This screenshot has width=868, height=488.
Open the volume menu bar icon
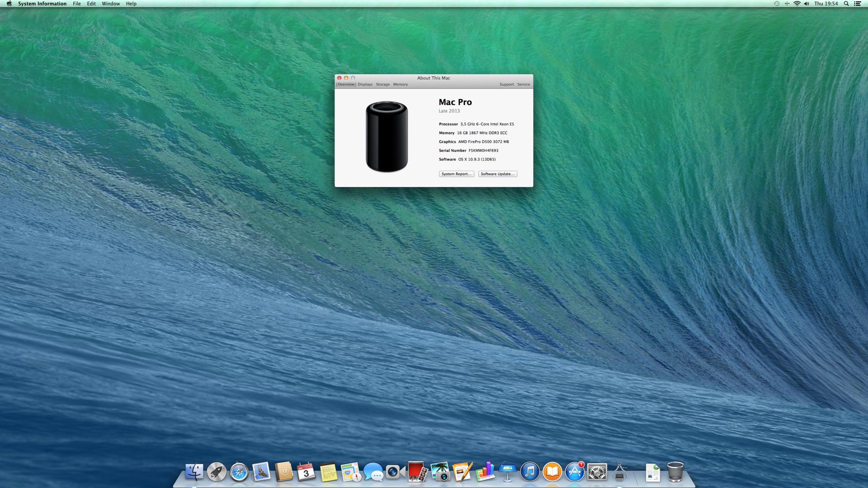tap(807, 4)
